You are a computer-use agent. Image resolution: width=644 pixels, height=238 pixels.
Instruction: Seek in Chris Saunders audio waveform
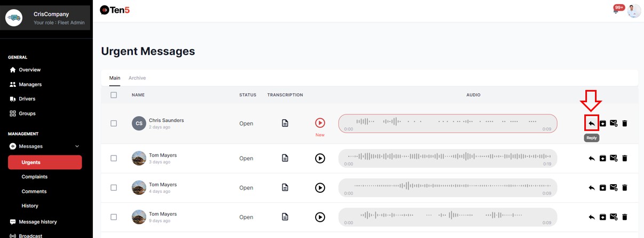click(x=447, y=122)
